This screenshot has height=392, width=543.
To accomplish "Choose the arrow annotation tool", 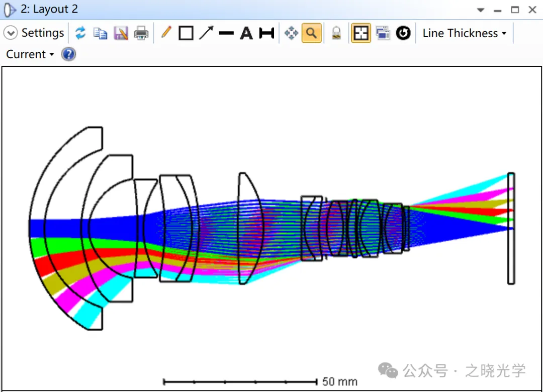I will pos(206,33).
